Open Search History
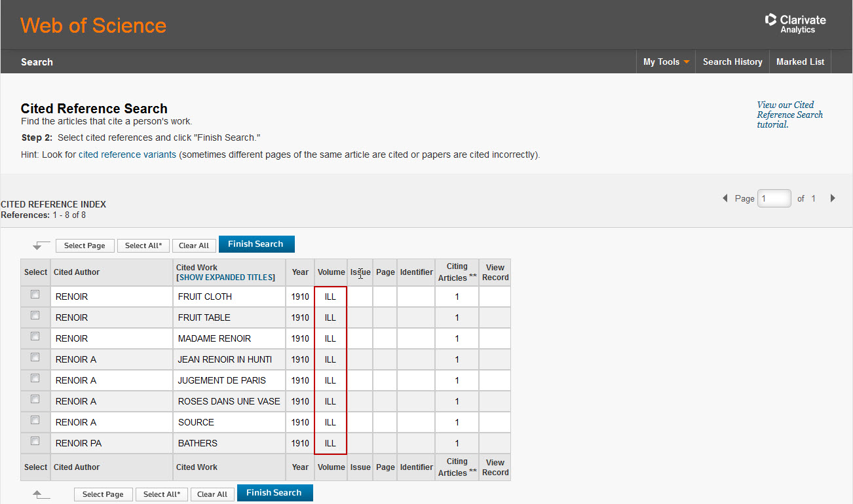The image size is (853, 504). click(x=732, y=62)
